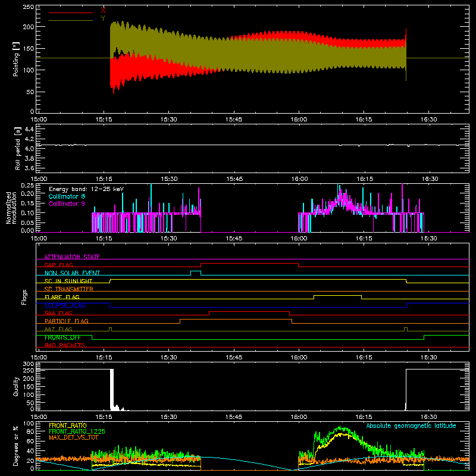
Task: Click the "Quality" axis label
Action: pos(16,386)
